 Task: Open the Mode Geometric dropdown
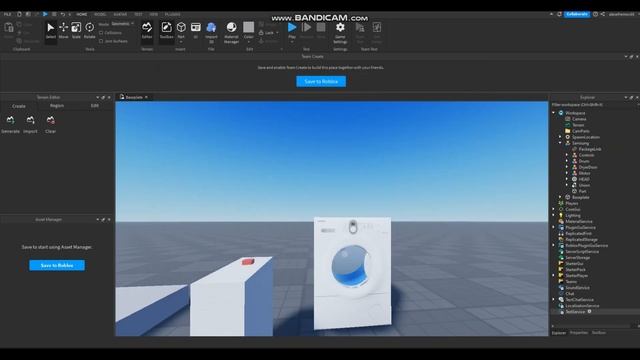[122, 24]
